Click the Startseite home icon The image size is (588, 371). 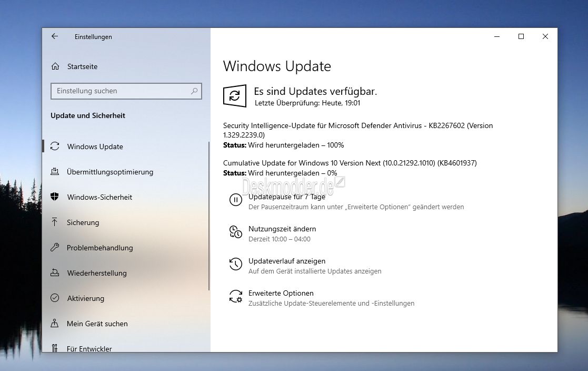tap(55, 66)
